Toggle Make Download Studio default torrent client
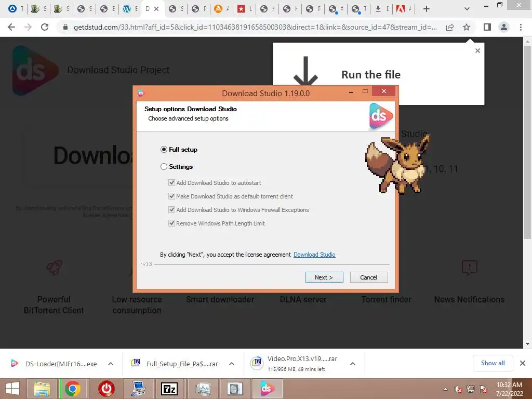Screen dimensions: 532x399 coord(171,196)
